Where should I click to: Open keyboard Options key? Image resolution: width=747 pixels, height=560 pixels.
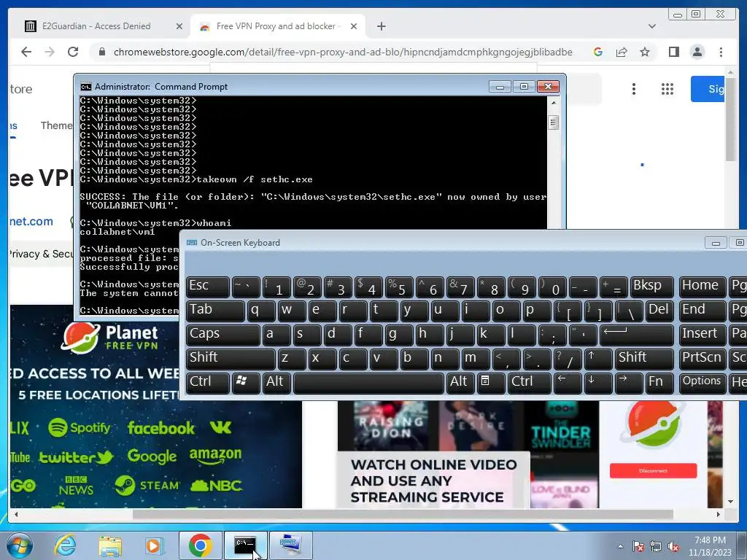tap(703, 382)
